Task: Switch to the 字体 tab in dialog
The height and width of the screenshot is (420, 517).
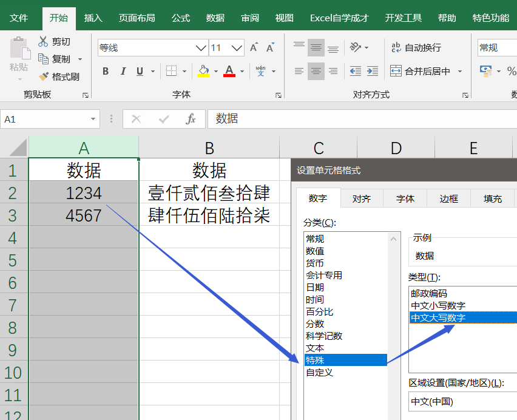Action: click(x=404, y=198)
